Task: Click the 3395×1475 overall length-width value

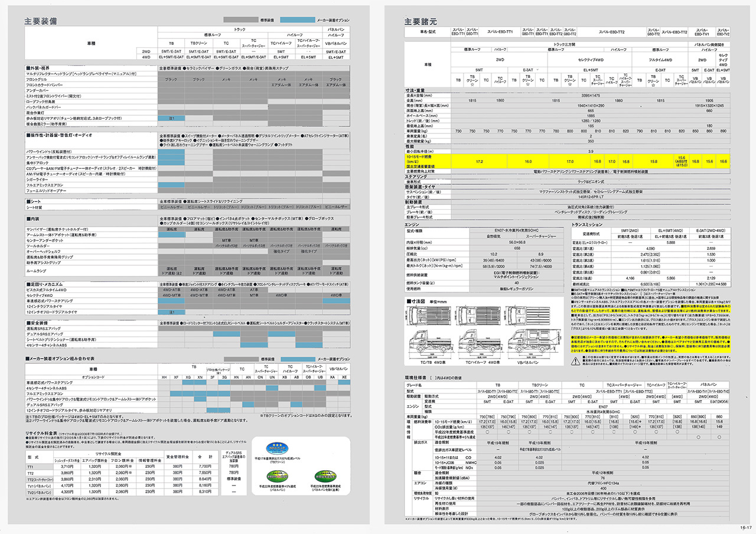Action: (589, 95)
